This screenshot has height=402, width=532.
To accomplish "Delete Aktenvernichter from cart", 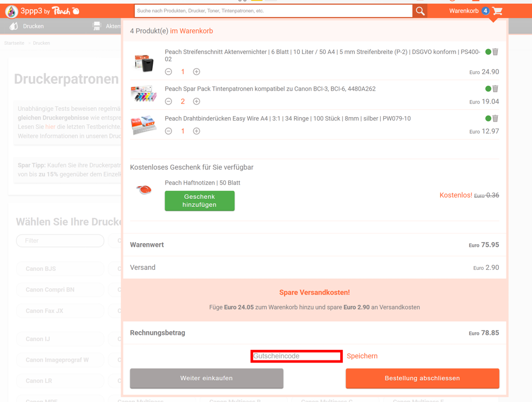I will [495, 52].
